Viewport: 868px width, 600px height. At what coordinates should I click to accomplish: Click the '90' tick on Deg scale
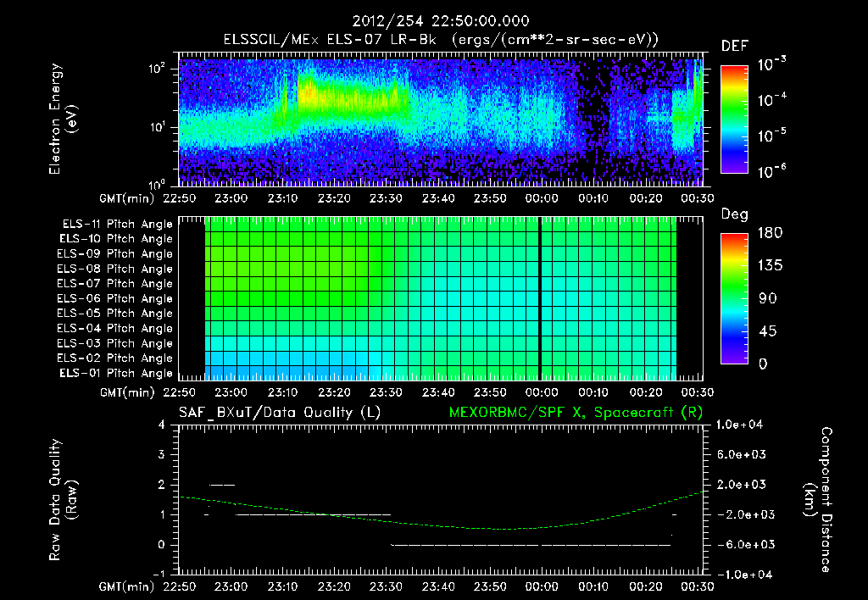click(x=767, y=299)
